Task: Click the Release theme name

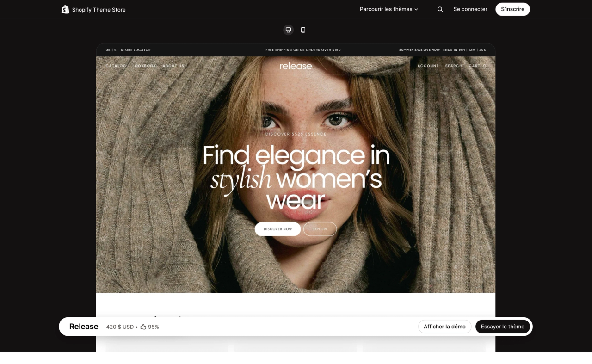Action: point(84,327)
